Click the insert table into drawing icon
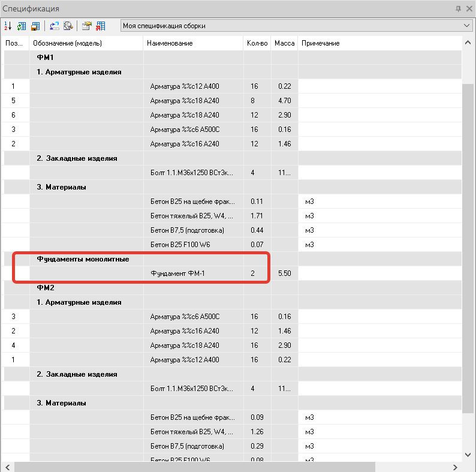The height and width of the screenshot is (472, 476). point(100,26)
